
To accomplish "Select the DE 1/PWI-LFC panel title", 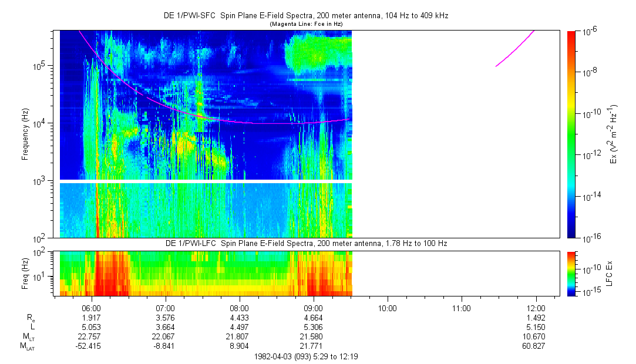I will coord(305,243).
